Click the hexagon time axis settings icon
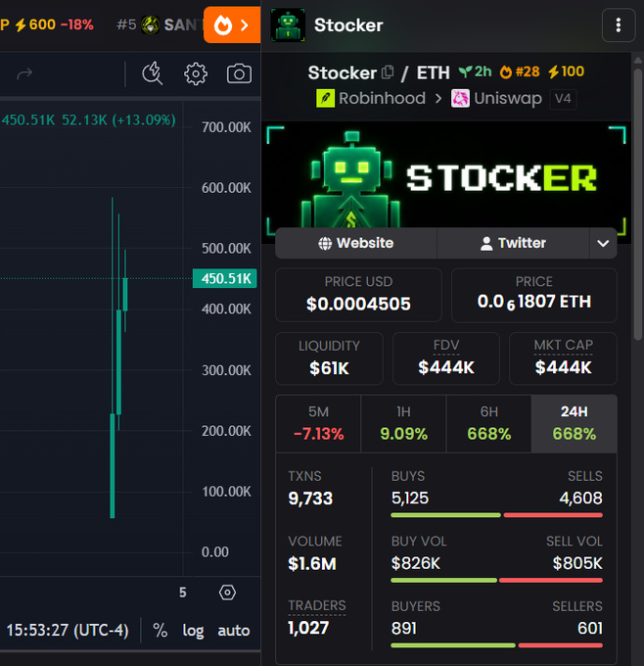 point(227,593)
